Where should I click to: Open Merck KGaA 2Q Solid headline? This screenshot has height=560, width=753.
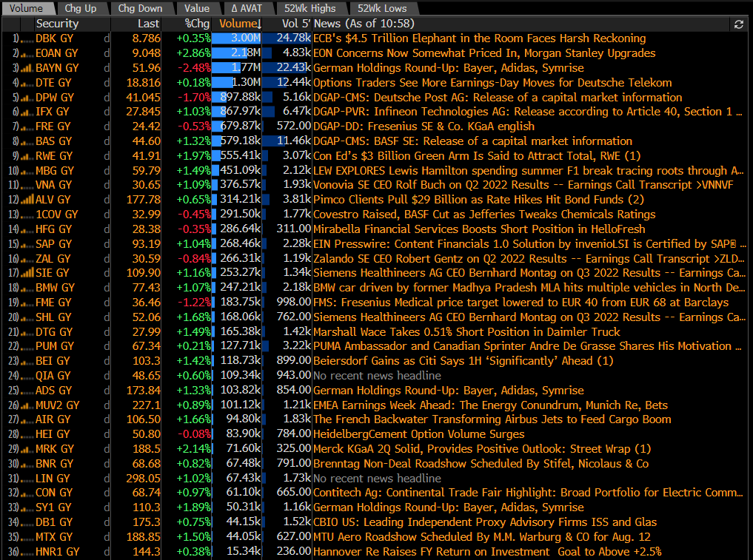pos(482,449)
